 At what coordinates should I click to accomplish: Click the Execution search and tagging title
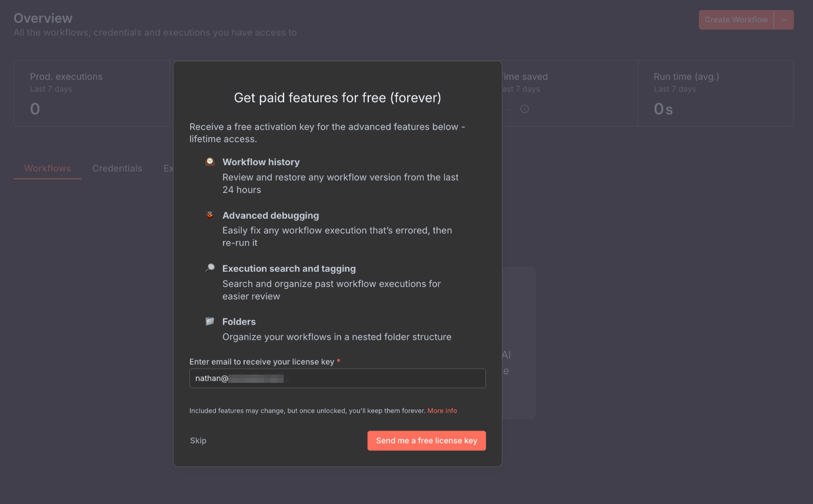[289, 268]
